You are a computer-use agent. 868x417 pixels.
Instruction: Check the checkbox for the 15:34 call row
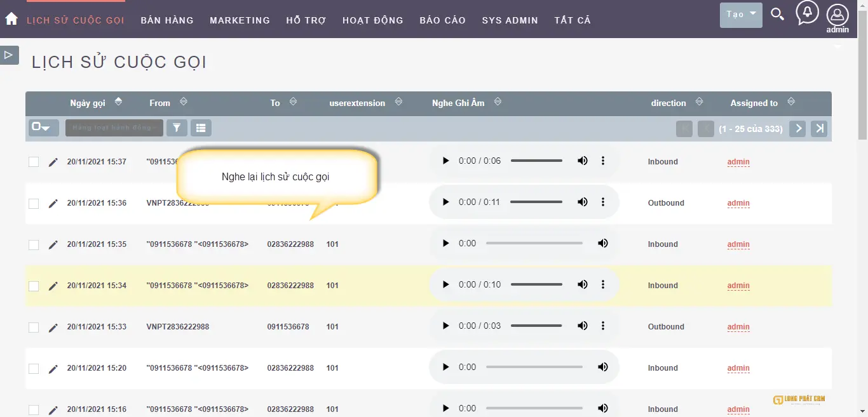34,286
